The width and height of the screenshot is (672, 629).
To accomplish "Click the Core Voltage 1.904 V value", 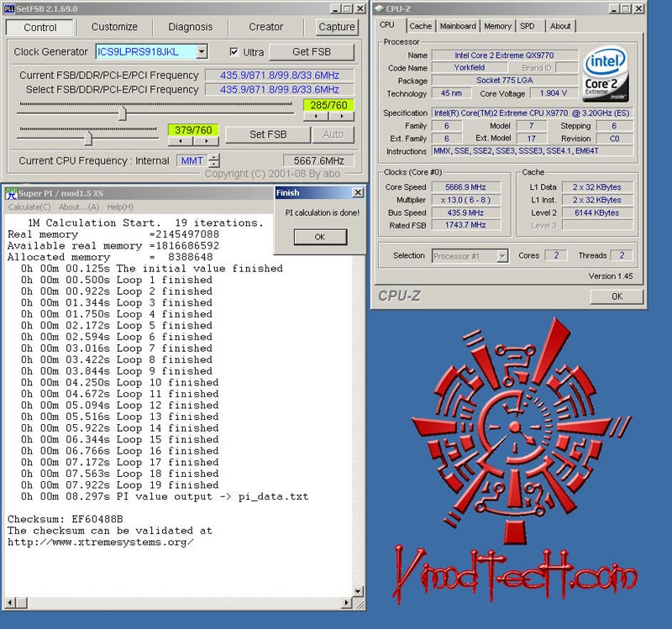I will click(x=553, y=93).
